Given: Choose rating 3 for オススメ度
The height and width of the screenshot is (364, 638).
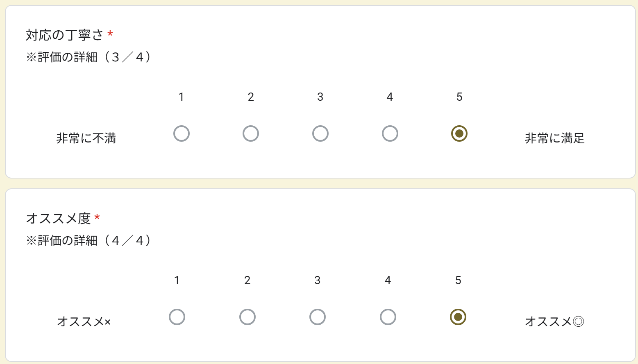Looking at the screenshot, I should tap(318, 317).
